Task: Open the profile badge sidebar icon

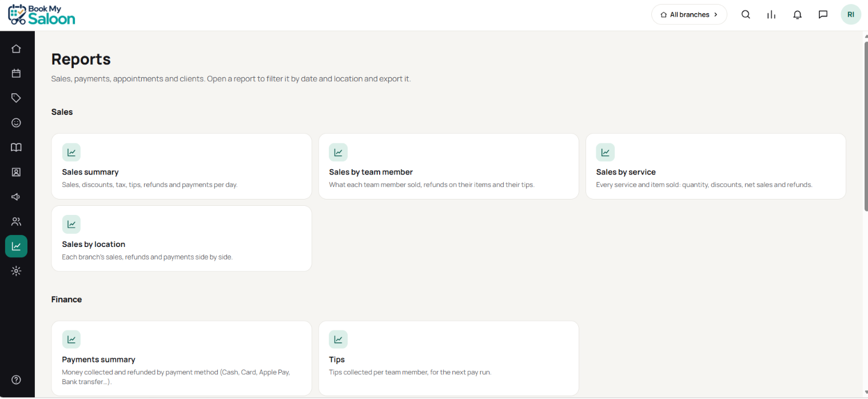Action: click(x=16, y=172)
